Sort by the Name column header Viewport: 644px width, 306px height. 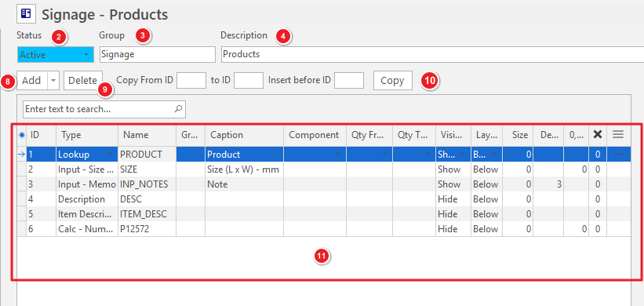[x=147, y=135]
